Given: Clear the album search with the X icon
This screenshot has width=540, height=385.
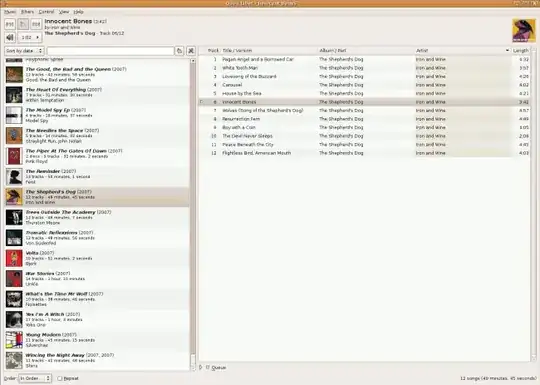Looking at the screenshot, I should click(x=191, y=51).
